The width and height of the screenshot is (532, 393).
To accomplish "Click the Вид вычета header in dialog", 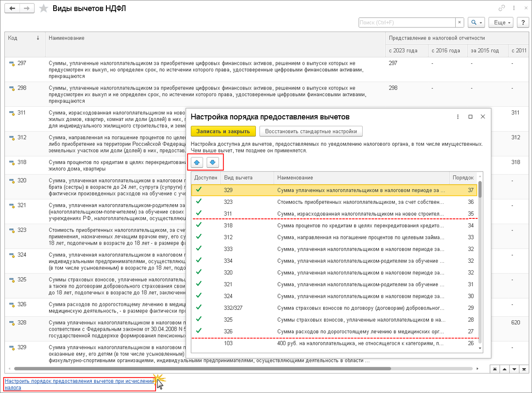I will pos(247,178).
